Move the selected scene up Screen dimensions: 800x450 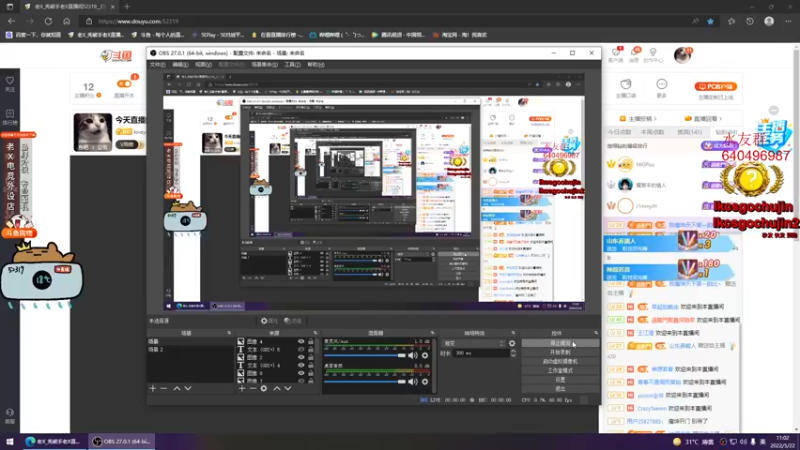177,389
